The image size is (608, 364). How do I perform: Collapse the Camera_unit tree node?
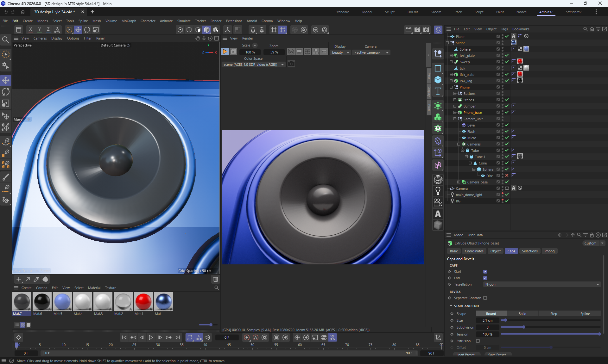(x=455, y=119)
